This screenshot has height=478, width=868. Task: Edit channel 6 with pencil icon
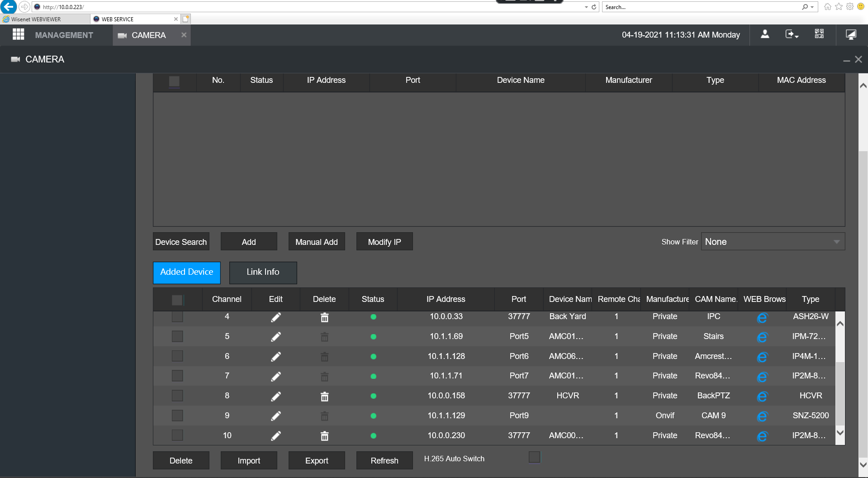276,357
